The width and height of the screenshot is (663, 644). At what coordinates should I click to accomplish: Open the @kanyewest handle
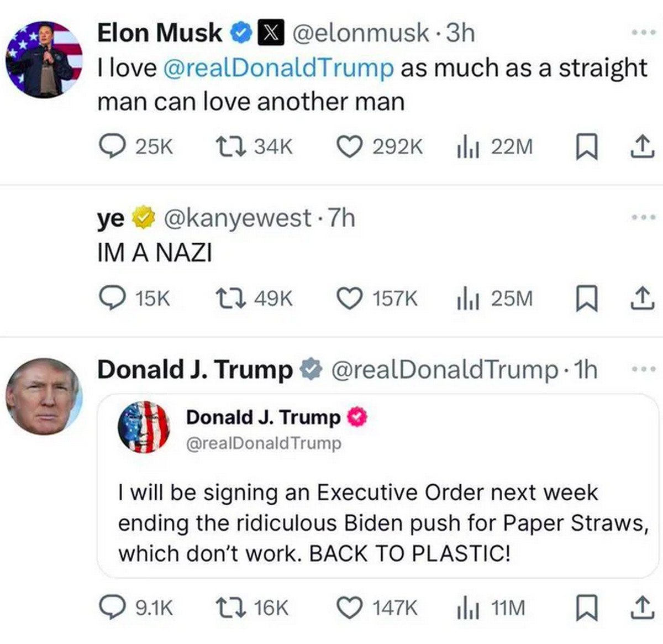pyautogui.click(x=237, y=218)
